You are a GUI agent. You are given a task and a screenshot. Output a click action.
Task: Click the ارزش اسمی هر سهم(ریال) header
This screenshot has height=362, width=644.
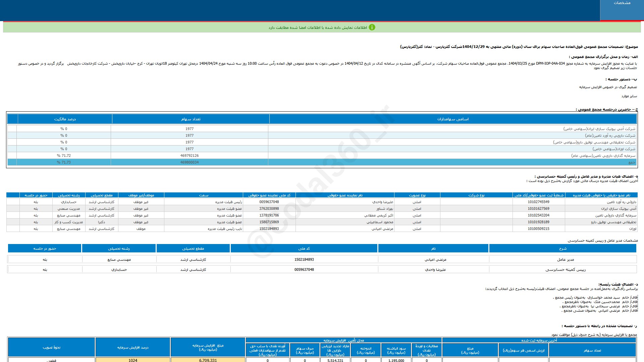pos(524,350)
